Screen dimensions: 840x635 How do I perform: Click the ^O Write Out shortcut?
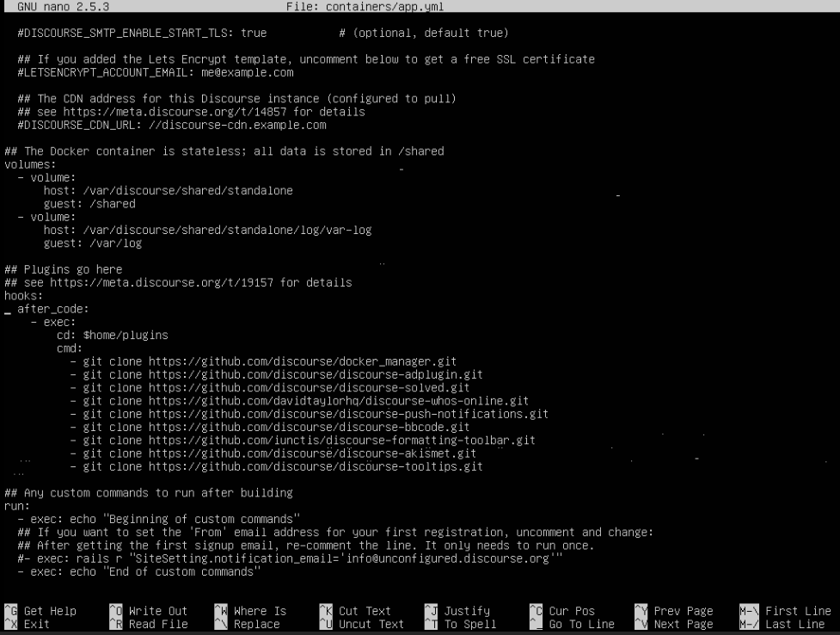click(149, 611)
